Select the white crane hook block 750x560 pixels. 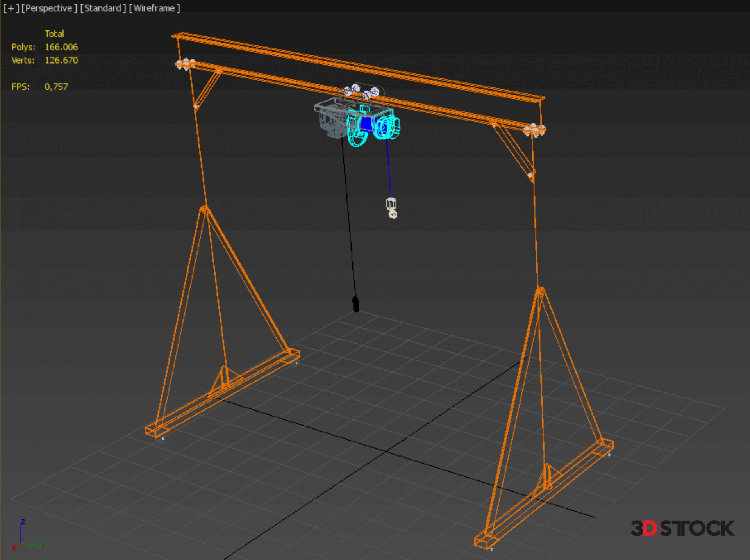click(x=392, y=208)
